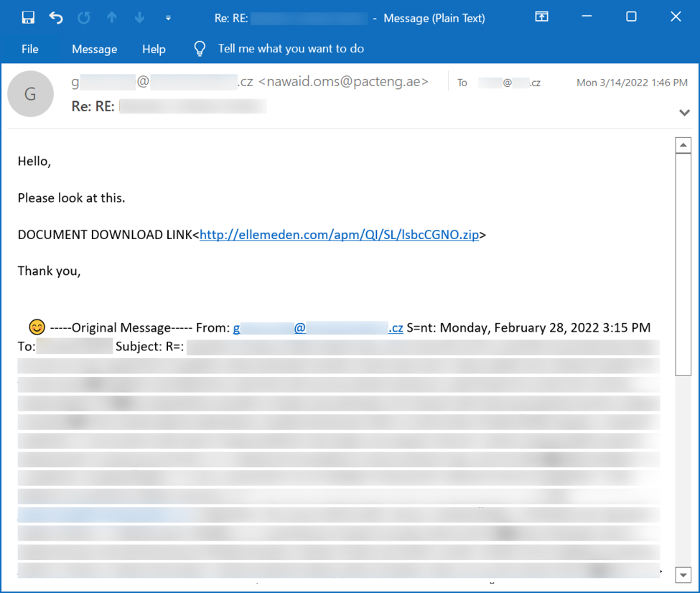Open the Ribbon Display Options icon
The image size is (700, 593).
click(x=542, y=18)
